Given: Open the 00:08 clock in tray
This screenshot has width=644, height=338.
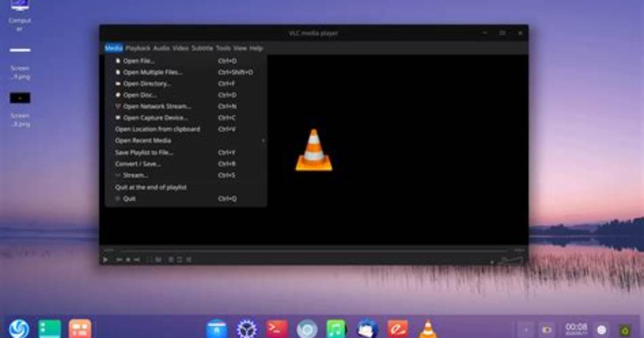Looking at the screenshot, I should pos(576,329).
